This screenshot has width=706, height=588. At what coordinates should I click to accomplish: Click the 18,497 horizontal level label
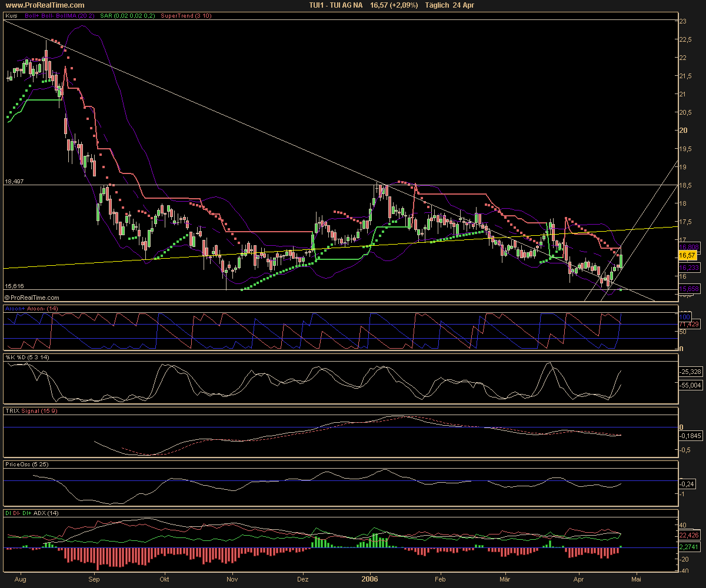[13, 182]
